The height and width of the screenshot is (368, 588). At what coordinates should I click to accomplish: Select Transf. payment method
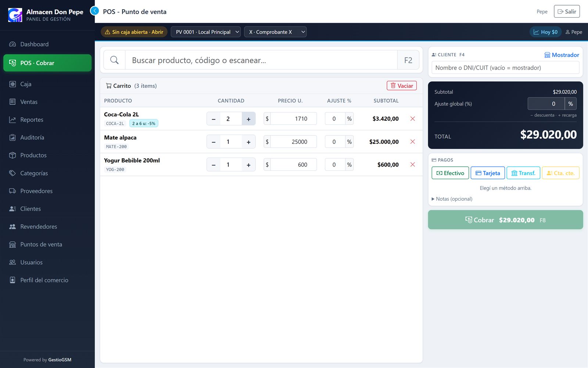[x=523, y=173]
